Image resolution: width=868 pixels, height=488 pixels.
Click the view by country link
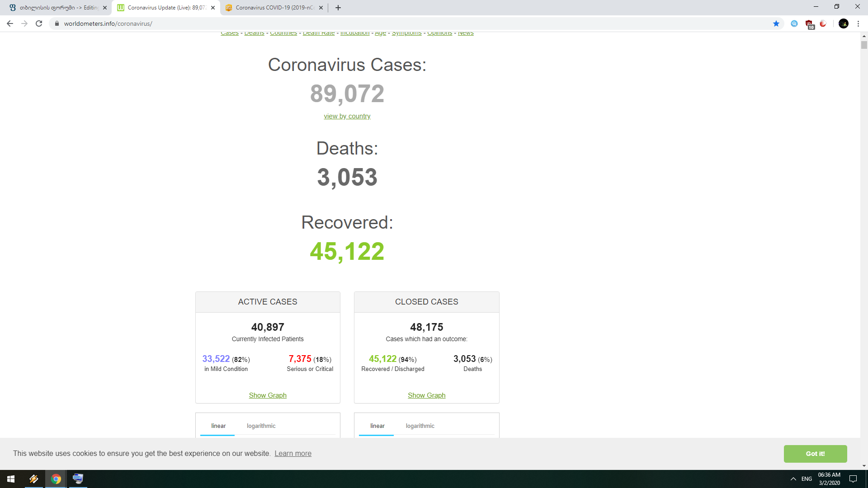pyautogui.click(x=347, y=116)
